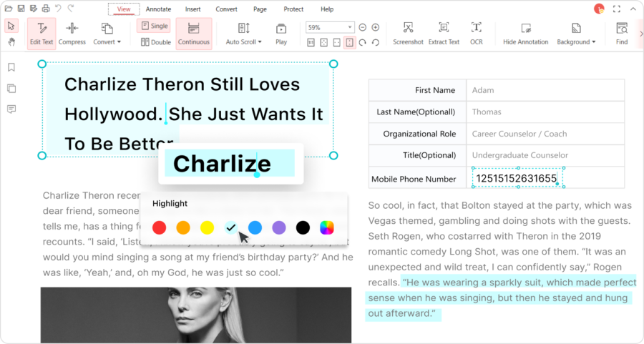Open the Page tab
644x344 pixels.
pyautogui.click(x=260, y=9)
